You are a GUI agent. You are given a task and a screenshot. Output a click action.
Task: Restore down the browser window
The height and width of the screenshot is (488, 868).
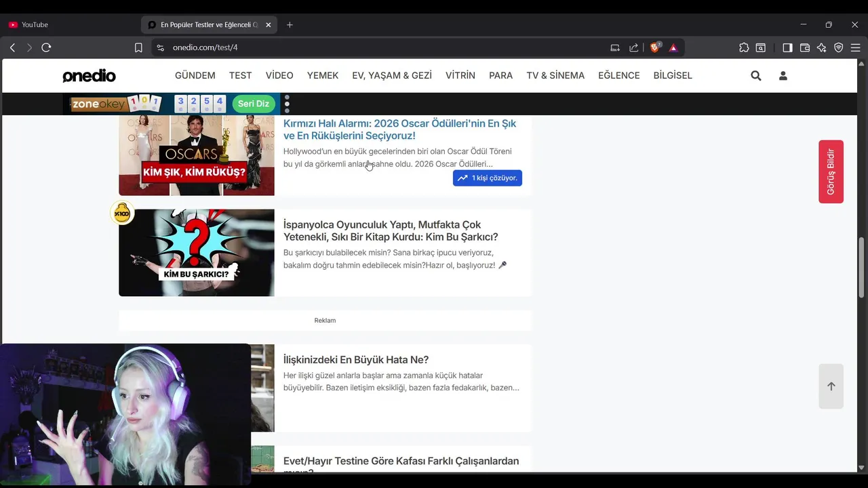tap(829, 24)
